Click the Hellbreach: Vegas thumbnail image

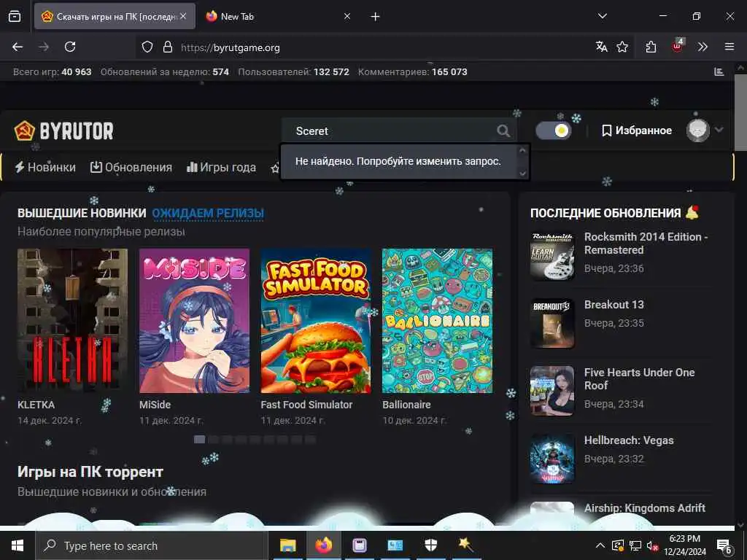(x=552, y=459)
